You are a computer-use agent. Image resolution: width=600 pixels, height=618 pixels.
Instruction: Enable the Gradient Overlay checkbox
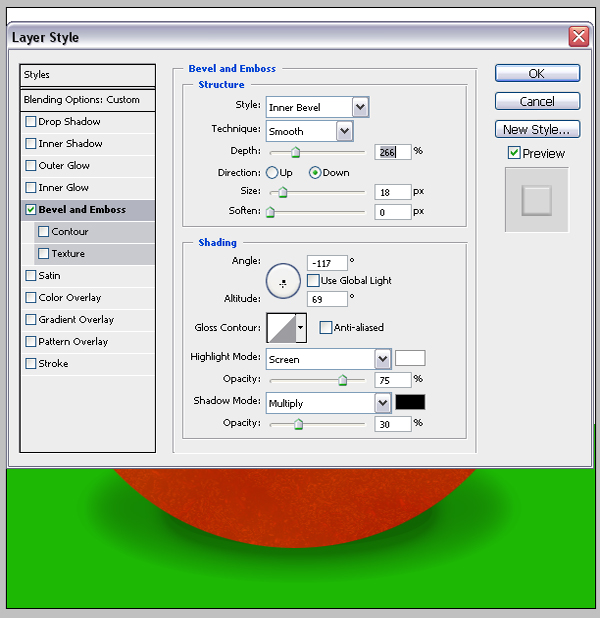click(x=31, y=320)
